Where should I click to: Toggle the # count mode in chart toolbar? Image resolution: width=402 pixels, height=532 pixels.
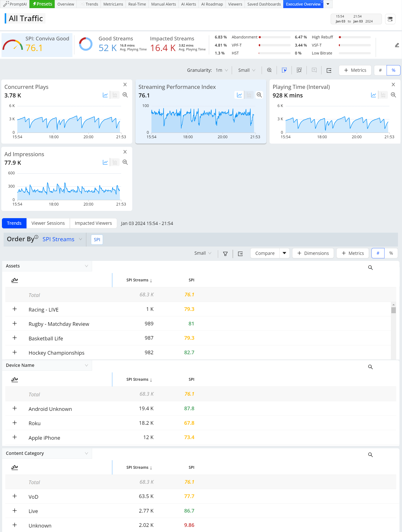coord(380,70)
